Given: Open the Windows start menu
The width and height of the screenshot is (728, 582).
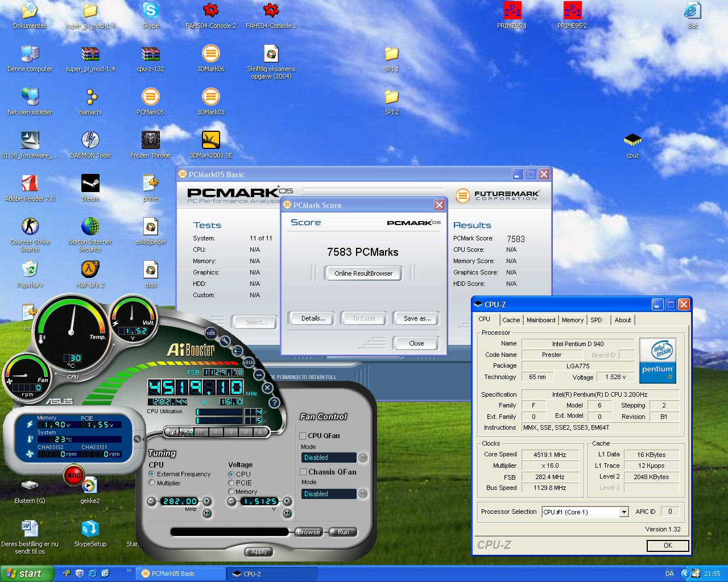Looking at the screenshot, I should 27,573.
